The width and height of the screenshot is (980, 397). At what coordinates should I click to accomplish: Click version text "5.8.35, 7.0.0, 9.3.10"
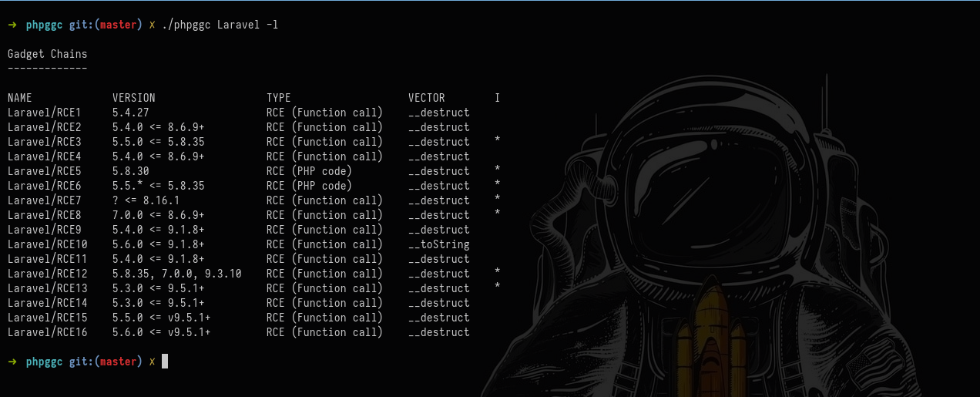coord(177,274)
